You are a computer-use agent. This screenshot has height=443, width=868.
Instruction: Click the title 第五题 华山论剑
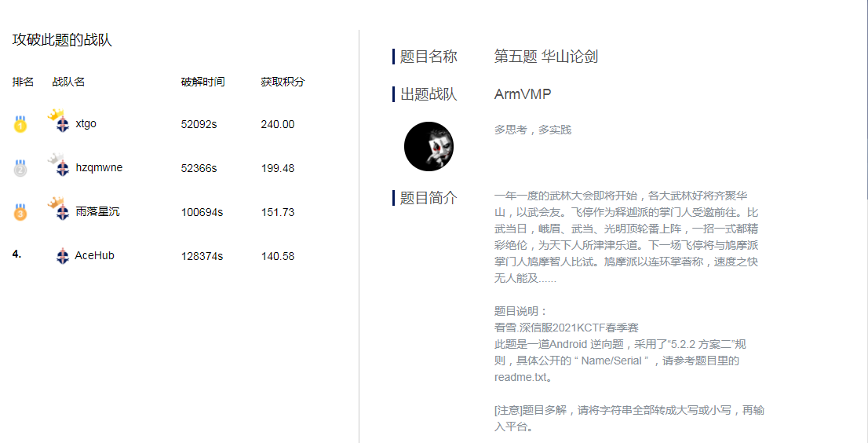click(x=545, y=57)
